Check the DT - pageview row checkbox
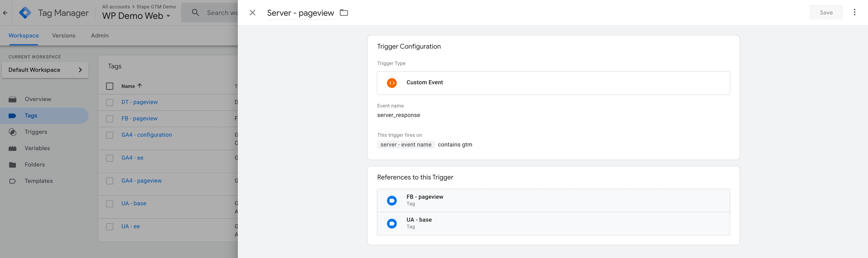Viewport: 868px width, 258px height. pyautogui.click(x=110, y=102)
